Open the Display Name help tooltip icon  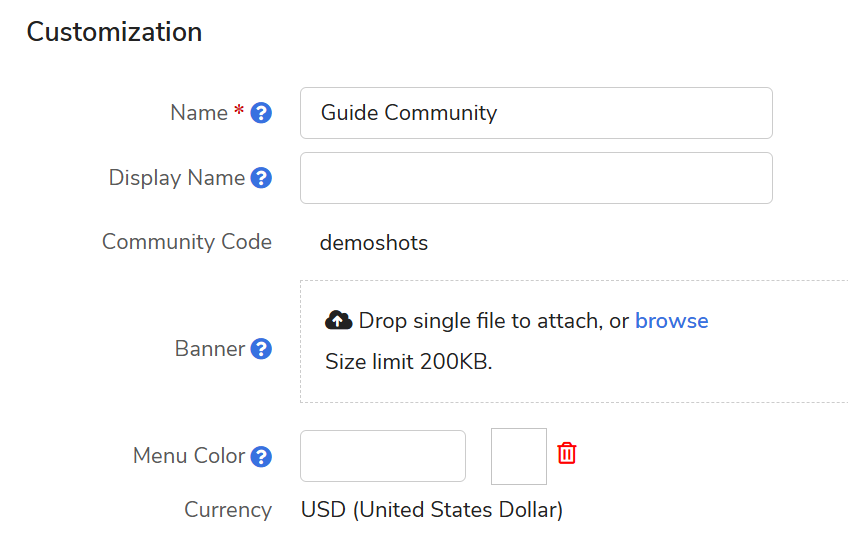tap(261, 178)
